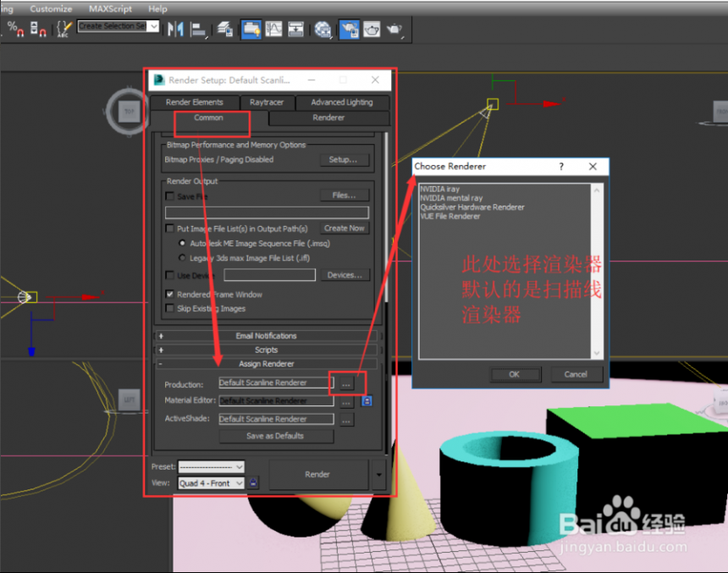Viewport: 728px width, 573px height.
Task: Select Autodesk ME Image Sequence File radio
Action: pyautogui.click(x=182, y=243)
